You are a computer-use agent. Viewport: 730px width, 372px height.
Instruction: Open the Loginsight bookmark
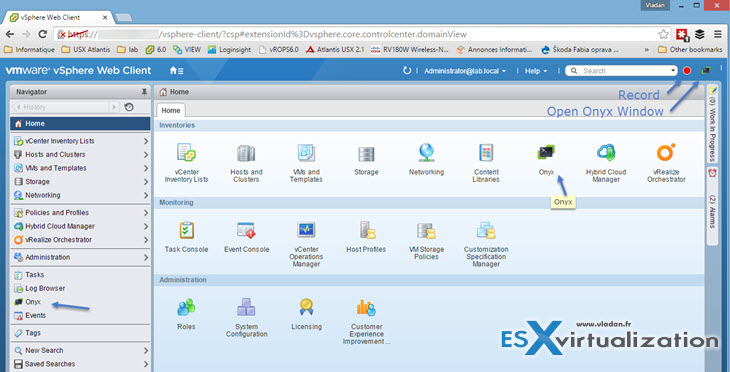(229, 49)
